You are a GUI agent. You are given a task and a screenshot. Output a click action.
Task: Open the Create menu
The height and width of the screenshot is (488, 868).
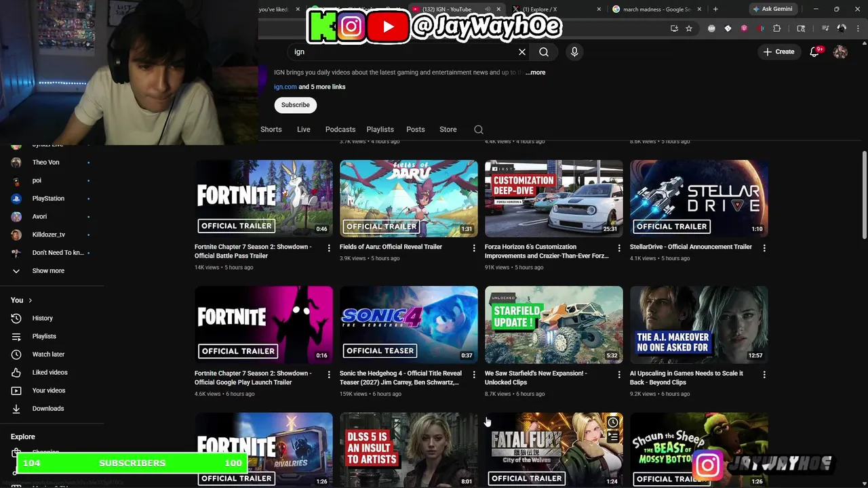pyautogui.click(x=778, y=52)
